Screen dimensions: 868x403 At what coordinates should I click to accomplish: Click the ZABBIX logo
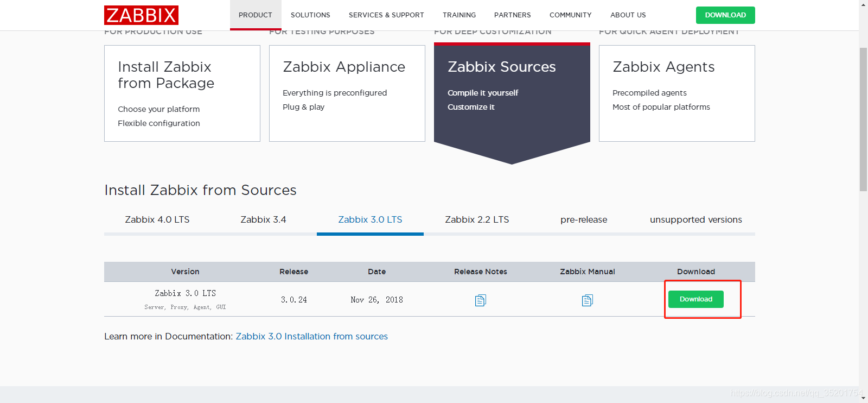point(141,15)
